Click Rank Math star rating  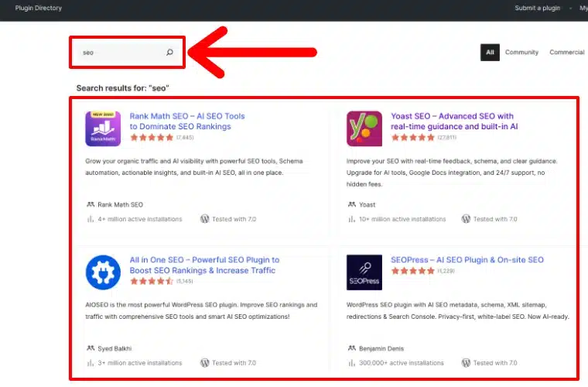[152, 137]
